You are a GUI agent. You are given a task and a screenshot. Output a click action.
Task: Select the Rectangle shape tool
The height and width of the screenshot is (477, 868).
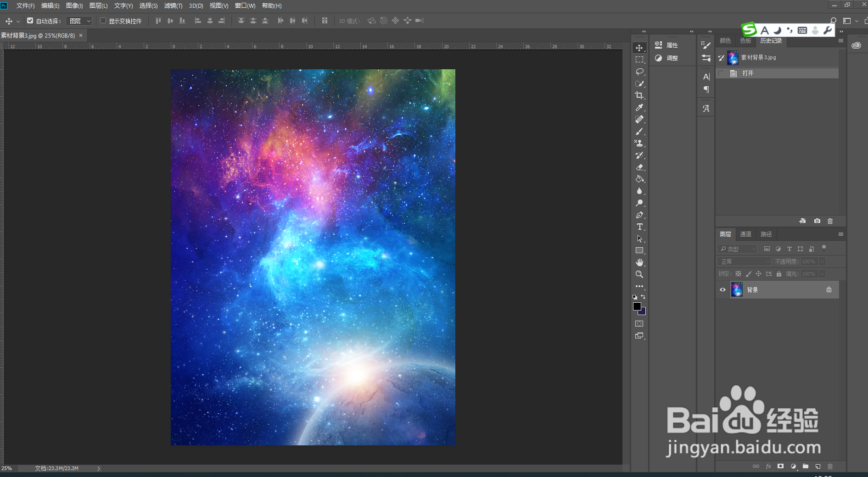click(x=639, y=250)
